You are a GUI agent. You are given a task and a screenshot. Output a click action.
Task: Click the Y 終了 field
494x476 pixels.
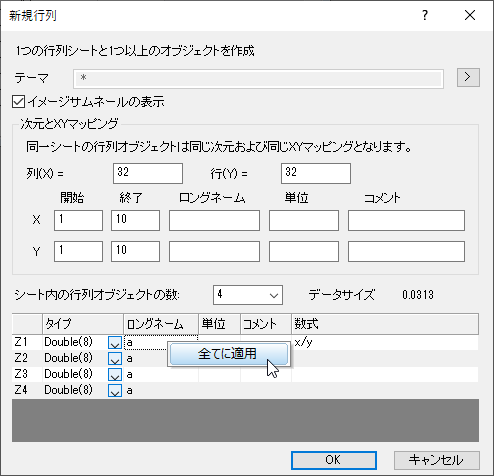[x=135, y=251]
